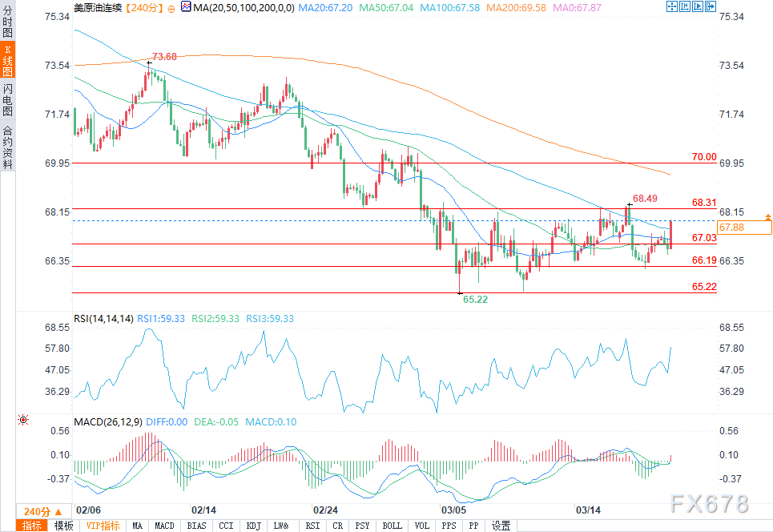
Task: Click the red sun marker beside MACD panel
Action: click(23, 420)
